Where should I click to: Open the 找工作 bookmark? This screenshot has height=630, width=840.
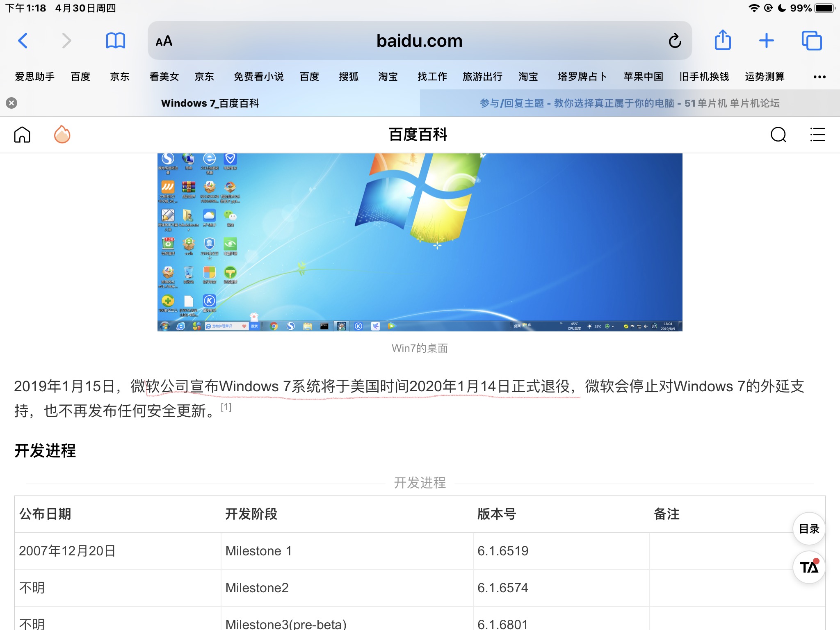tap(432, 77)
